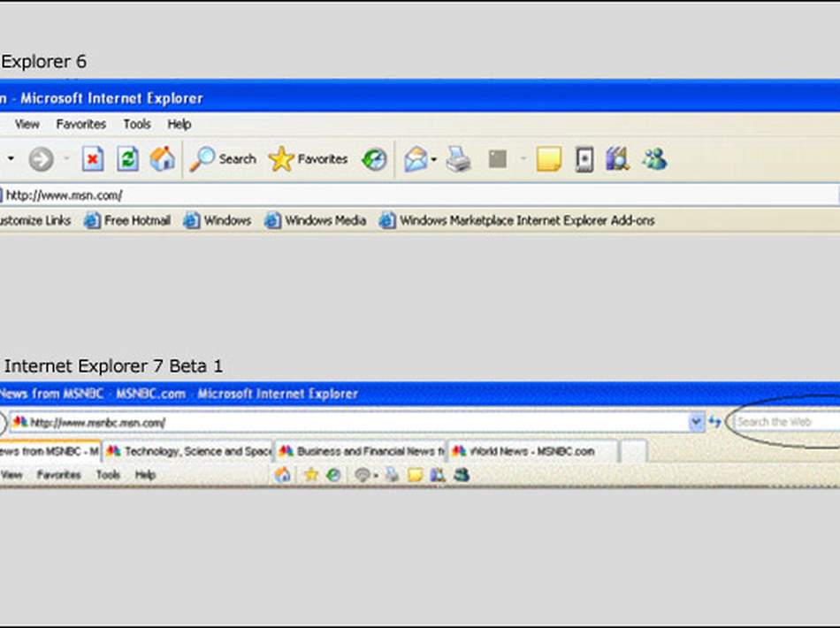Open the Forward button dropdown arrow in IE6
Image resolution: width=840 pixels, height=628 pixels.
point(66,158)
